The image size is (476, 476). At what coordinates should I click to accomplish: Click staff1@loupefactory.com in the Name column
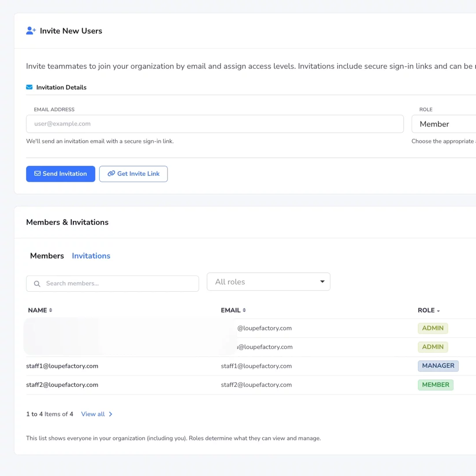tap(62, 366)
